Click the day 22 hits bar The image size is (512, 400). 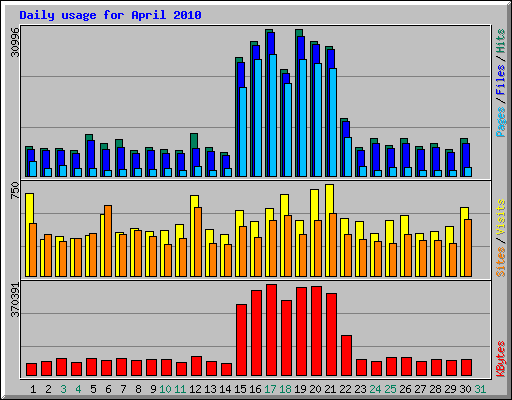(x=342, y=147)
